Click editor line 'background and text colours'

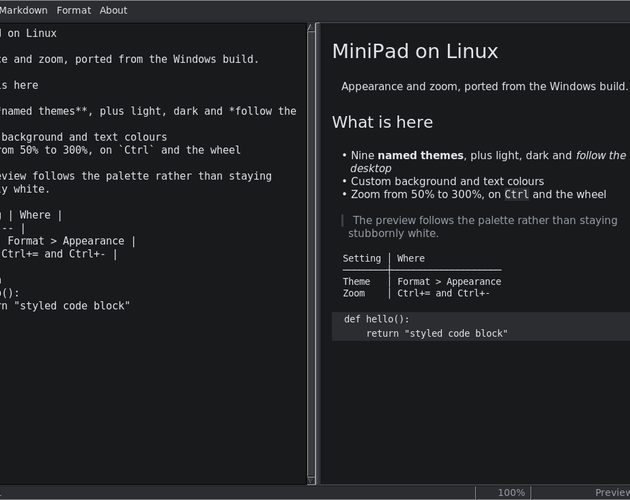(84, 137)
